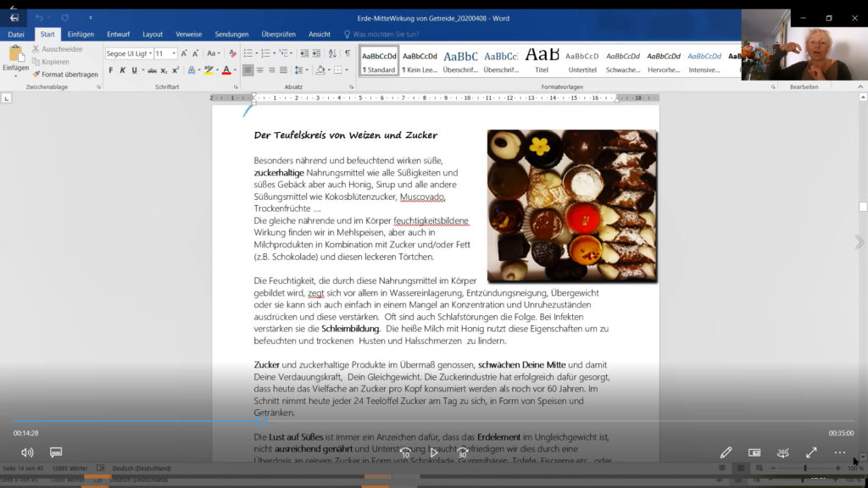Apply the Untertitel style
This screenshot has height=488, width=868.
click(x=582, y=61)
